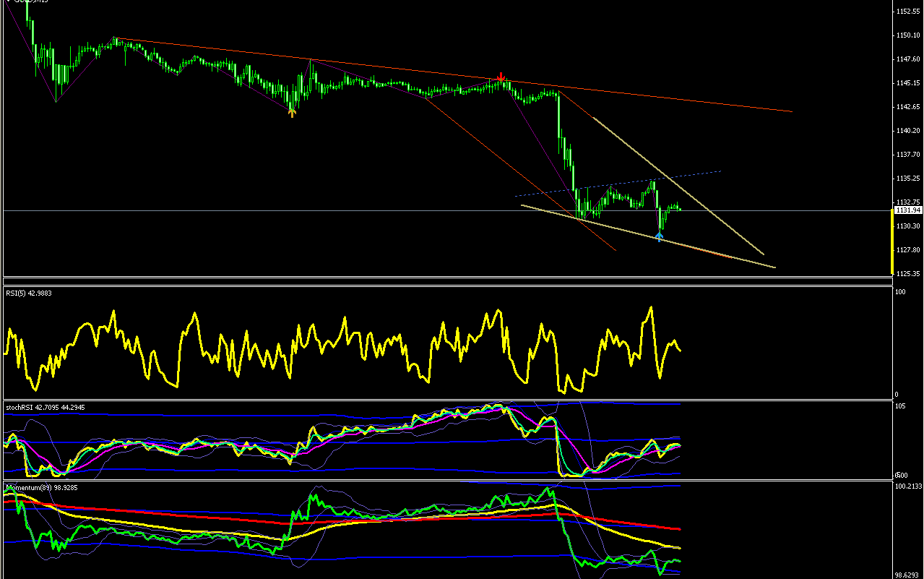
Task: Click price axis value 1135.25
Action: click(x=907, y=179)
